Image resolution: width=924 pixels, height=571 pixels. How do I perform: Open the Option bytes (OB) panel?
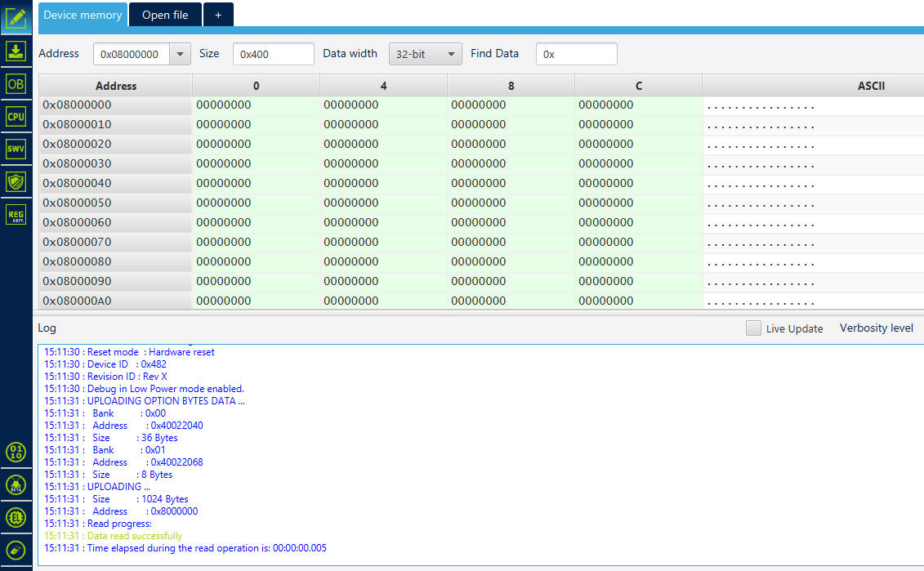point(16,83)
